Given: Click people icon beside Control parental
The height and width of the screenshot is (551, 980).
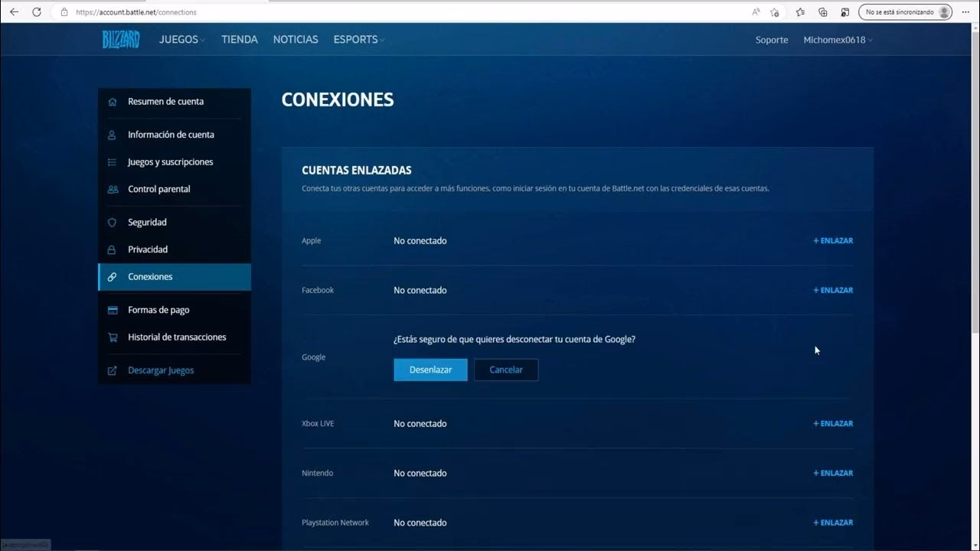Looking at the screenshot, I should [x=113, y=189].
